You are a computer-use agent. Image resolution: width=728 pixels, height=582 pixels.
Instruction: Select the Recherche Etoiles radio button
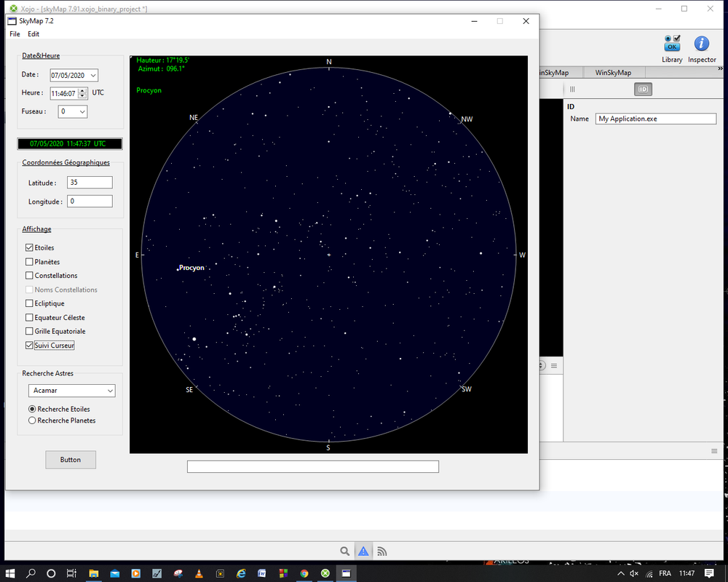(x=32, y=409)
